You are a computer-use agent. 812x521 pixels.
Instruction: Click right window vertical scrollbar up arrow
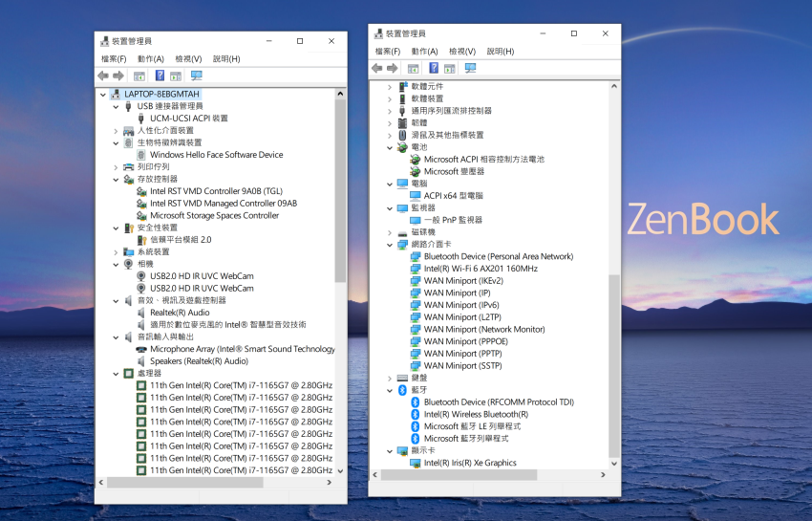614,86
